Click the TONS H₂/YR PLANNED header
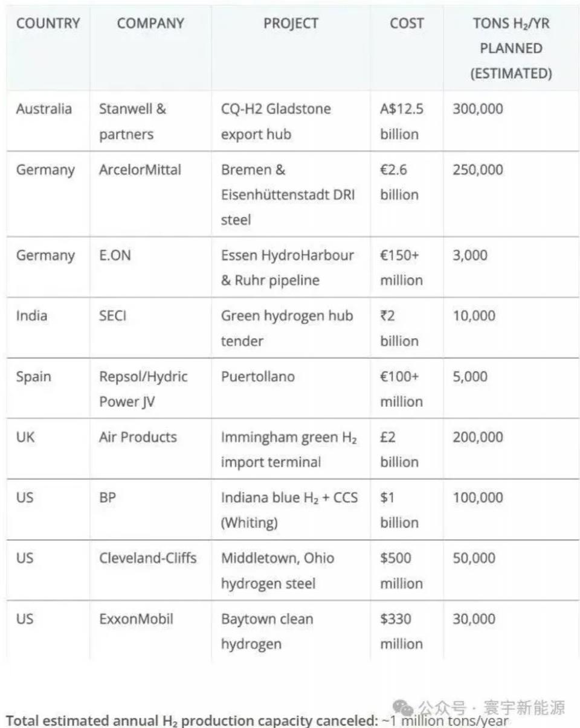The image size is (580, 728). coord(511,48)
